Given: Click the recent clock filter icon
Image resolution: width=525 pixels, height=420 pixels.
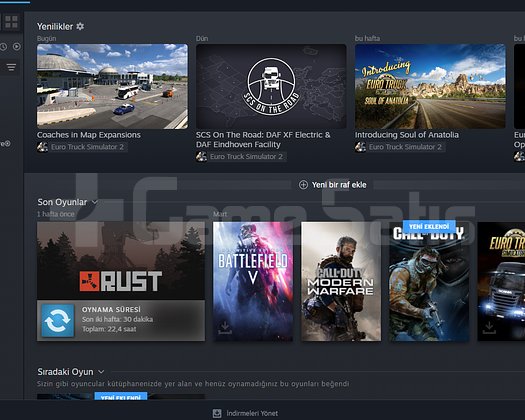Looking at the screenshot, I should [3, 47].
